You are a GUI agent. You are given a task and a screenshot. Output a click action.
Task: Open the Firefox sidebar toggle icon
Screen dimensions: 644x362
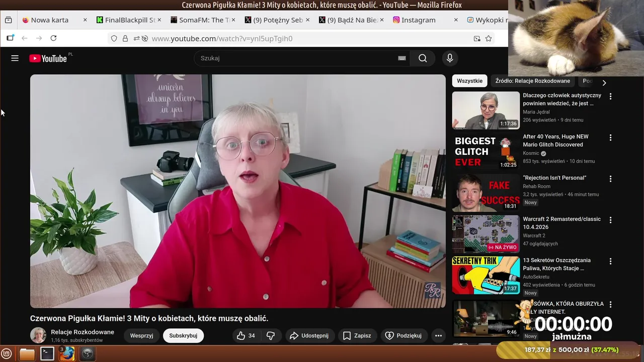(10, 38)
